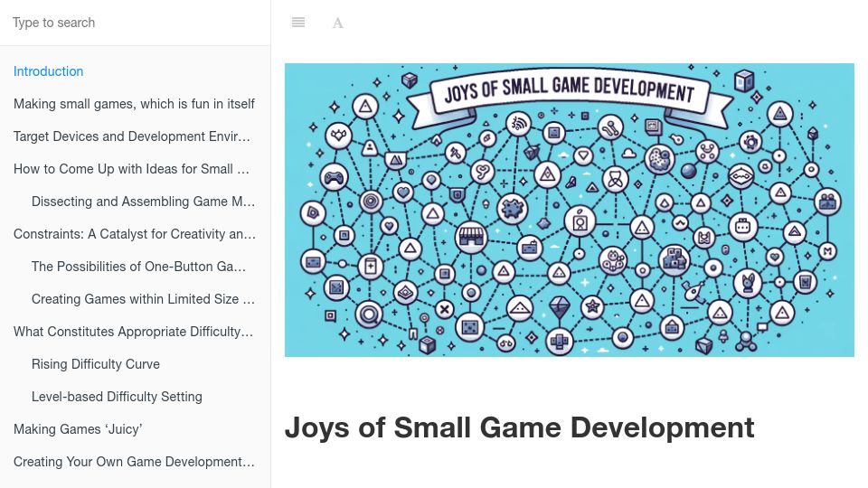Open the font settings 'A' icon
This screenshot has width=868, height=488.
pyautogui.click(x=337, y=23)
